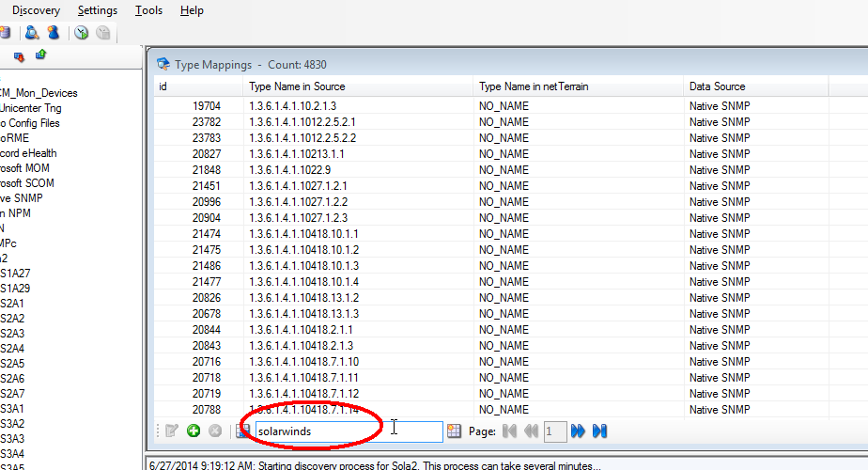Click the discovery magnifier toolbar icon

[31, 33]
